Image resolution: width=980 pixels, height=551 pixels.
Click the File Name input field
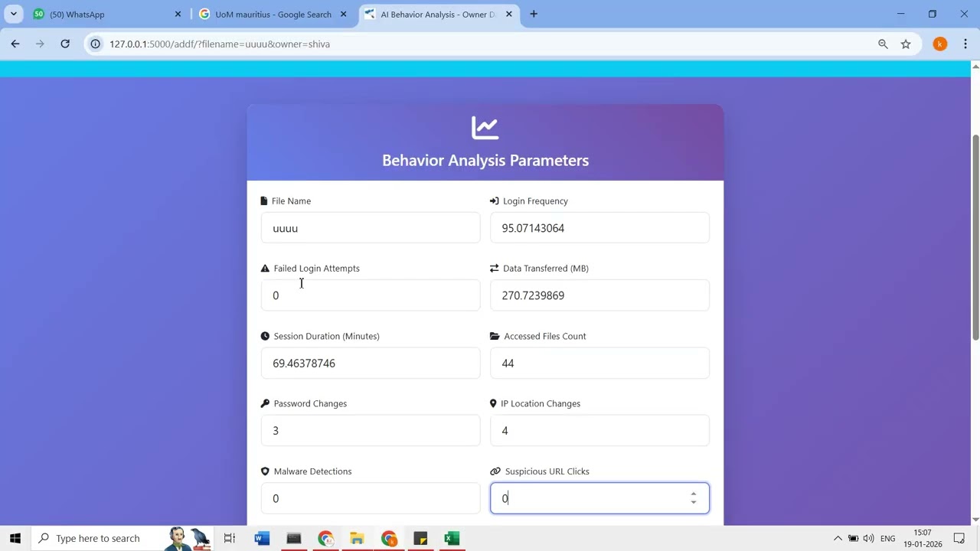(x=371, y=228)
